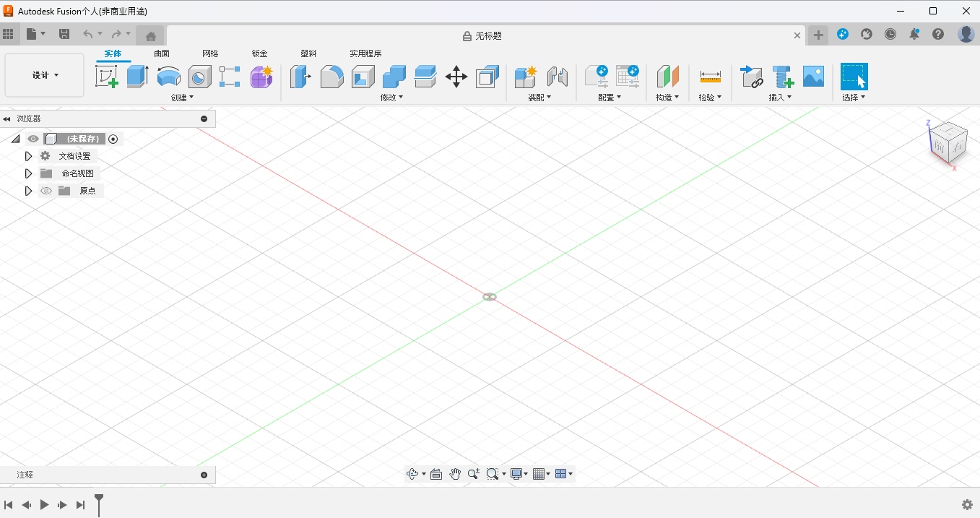The image size is (980, 518).
Task: Select the Combine tool
Action: [x=394, y=77]
